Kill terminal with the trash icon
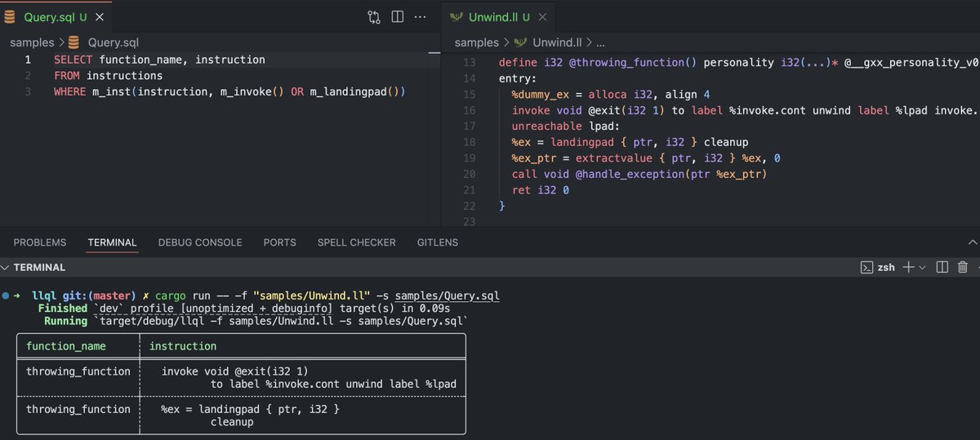This screenshot has width=980, height=440. [962, 267]
